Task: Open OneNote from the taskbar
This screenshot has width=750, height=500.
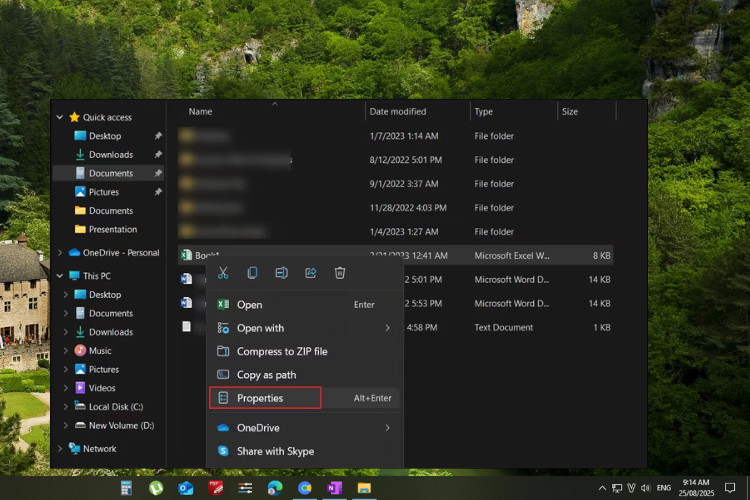Action: coord(334,488)
